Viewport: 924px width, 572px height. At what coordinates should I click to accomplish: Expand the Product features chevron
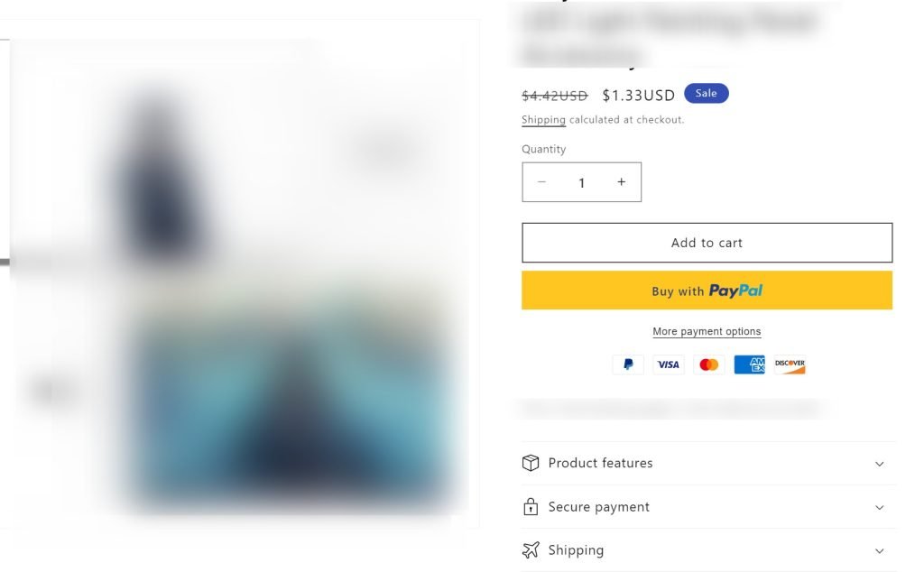tap(879, 465)
